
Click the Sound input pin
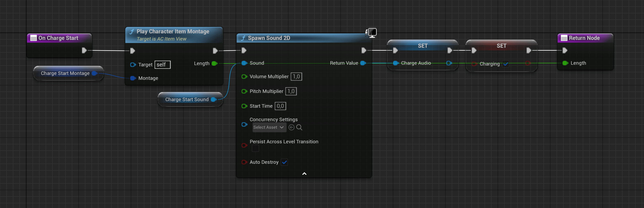tap(244, 63)
